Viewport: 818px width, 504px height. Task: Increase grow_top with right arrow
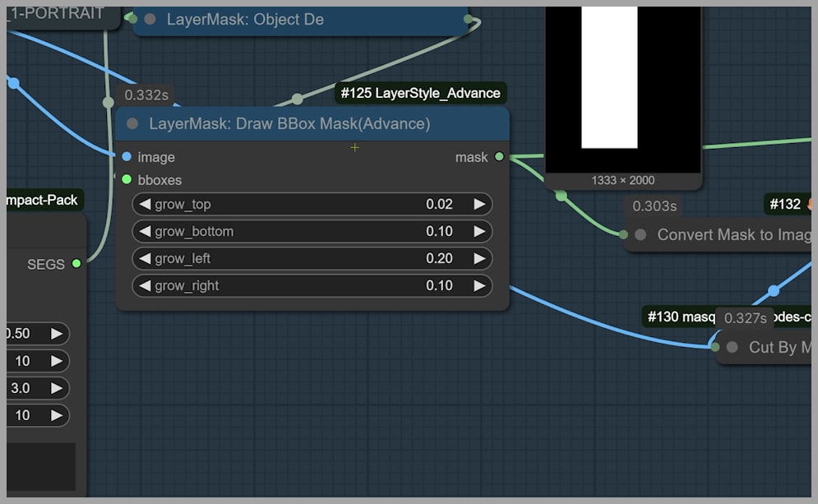[479, 204]
